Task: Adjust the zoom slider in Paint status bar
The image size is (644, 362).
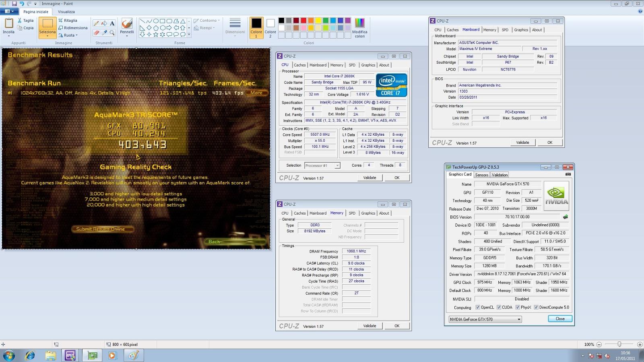Action: click(619, 344)
